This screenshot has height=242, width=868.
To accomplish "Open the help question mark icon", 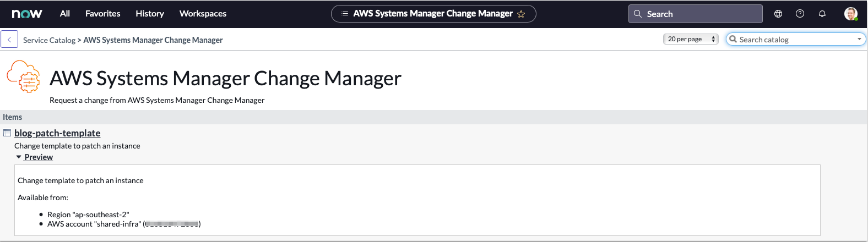I will point(800,14).
